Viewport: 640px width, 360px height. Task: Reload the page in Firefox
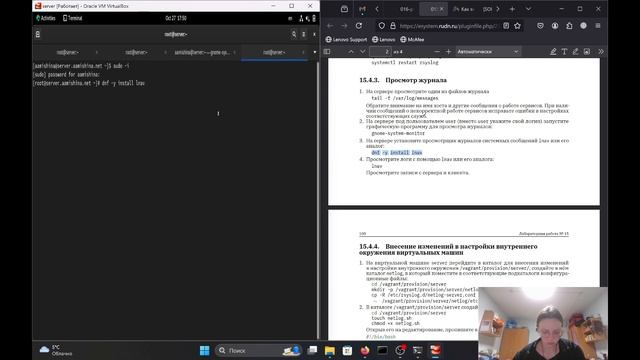pos(359,26)
